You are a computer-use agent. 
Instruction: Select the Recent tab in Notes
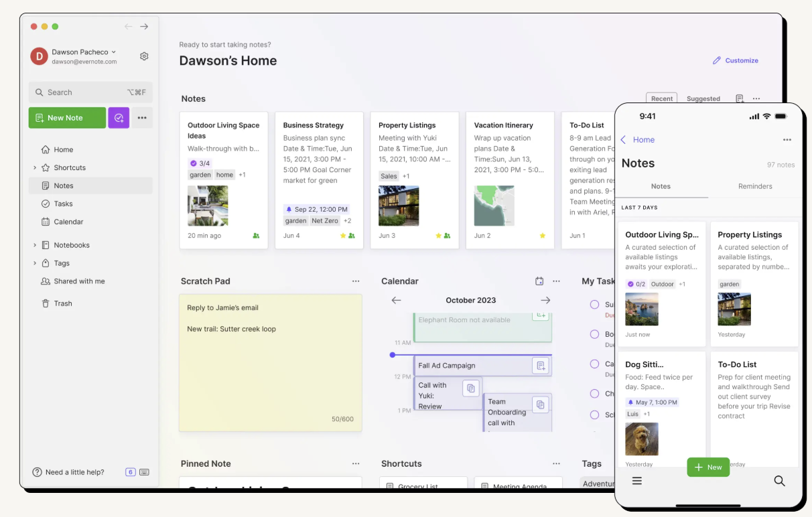point(662,98)
